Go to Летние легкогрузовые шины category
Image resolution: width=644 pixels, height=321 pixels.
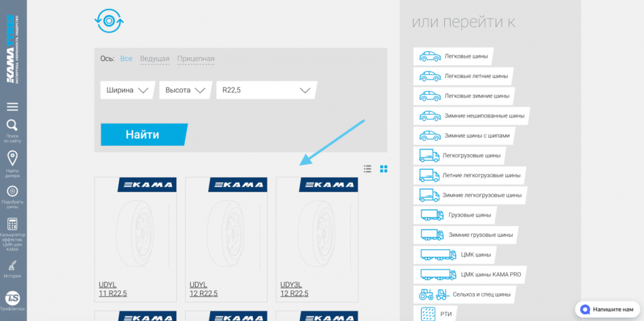tap(470, 175)
